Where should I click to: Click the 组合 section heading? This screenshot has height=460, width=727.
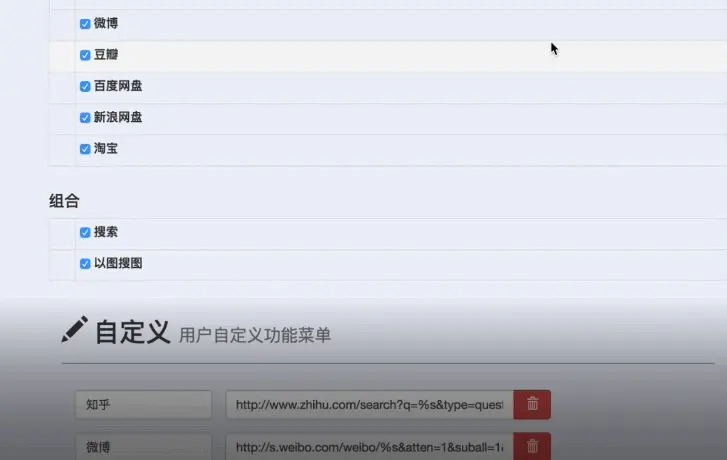[x=64, y=201]
